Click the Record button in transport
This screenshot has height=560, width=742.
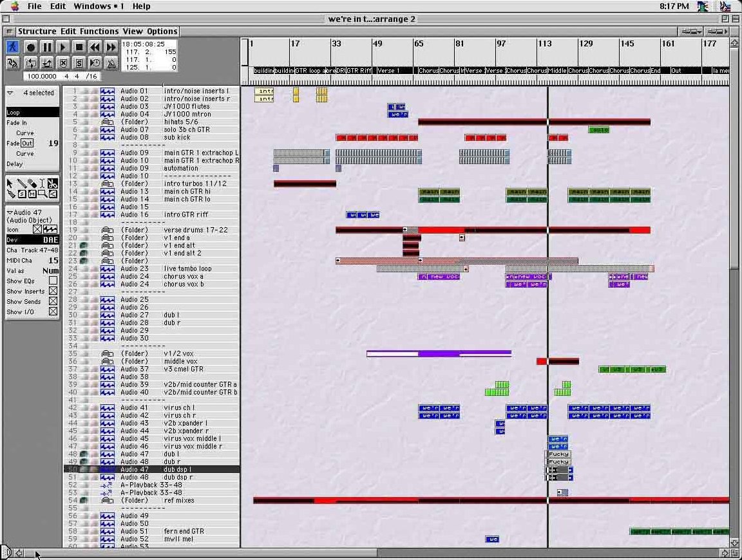(x=30, y=47)
